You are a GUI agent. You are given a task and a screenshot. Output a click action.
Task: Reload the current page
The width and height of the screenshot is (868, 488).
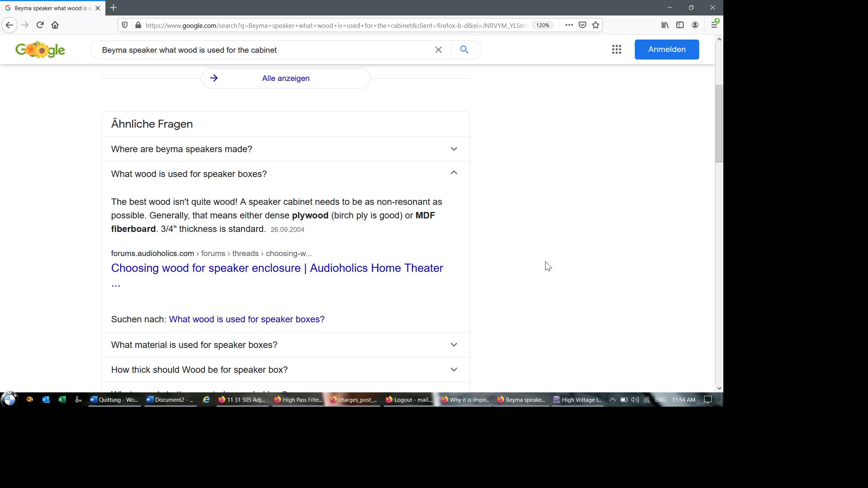tap(40, 25)
